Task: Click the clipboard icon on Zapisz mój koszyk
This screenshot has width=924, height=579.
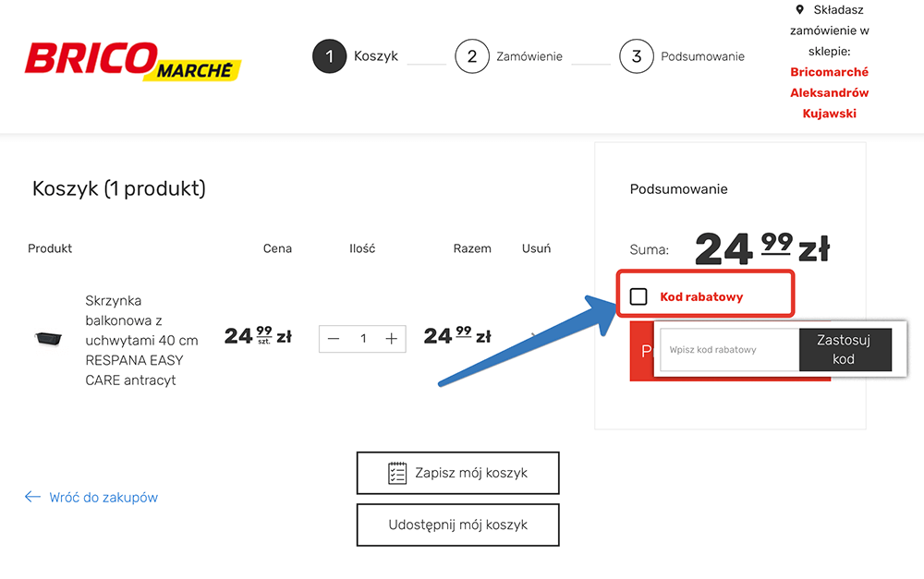Action: coord(398,472)
